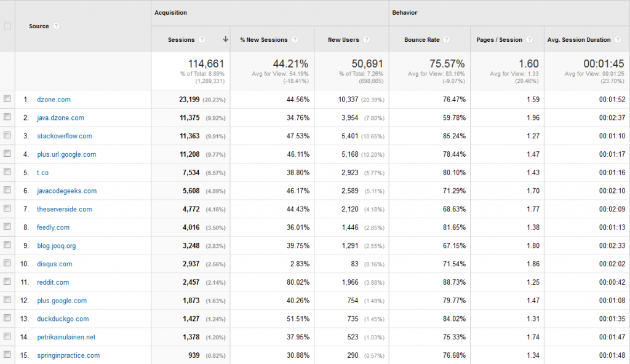Check the box for plus.google.com row

click(x=7, y=299)
